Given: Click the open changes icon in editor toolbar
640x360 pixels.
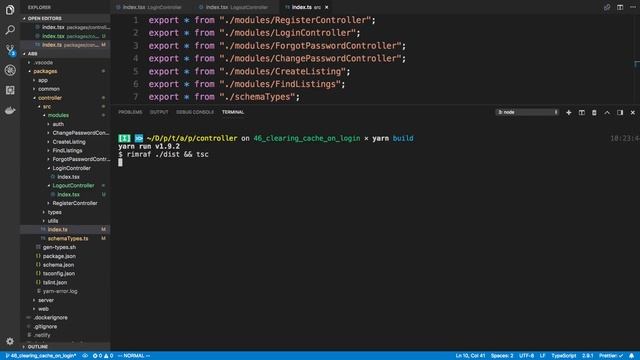Looking at the screenshot, I should [607, 7].
